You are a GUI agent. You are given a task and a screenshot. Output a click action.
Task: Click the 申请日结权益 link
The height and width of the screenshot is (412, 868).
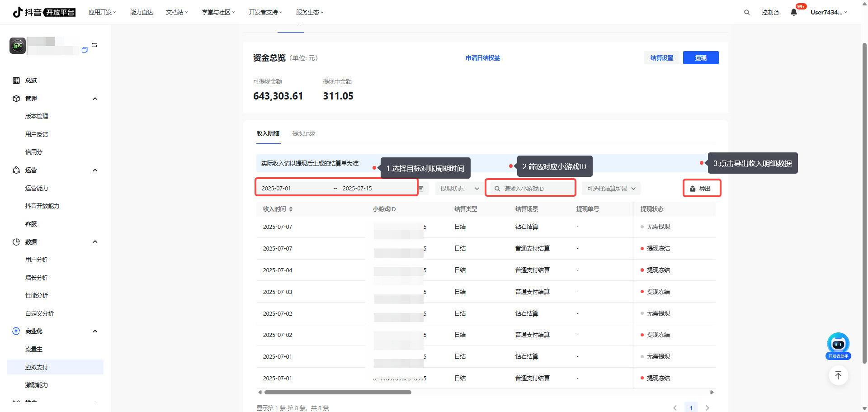(482, 58)
